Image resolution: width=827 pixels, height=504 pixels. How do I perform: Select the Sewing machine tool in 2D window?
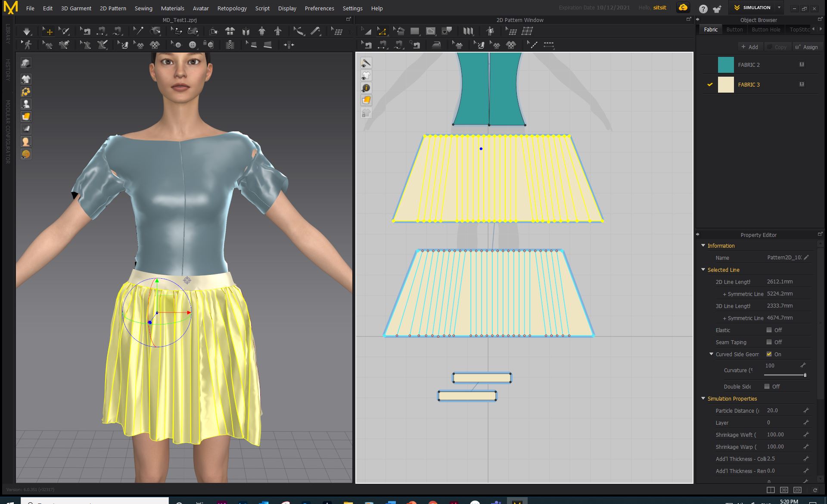367,44
